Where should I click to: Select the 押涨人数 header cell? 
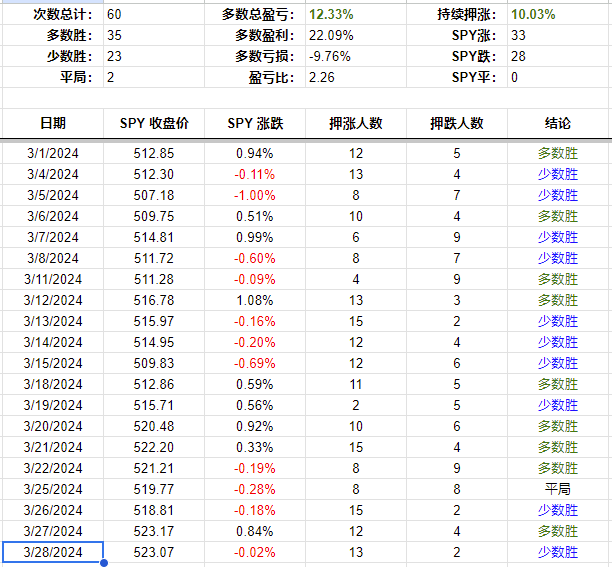356,123
